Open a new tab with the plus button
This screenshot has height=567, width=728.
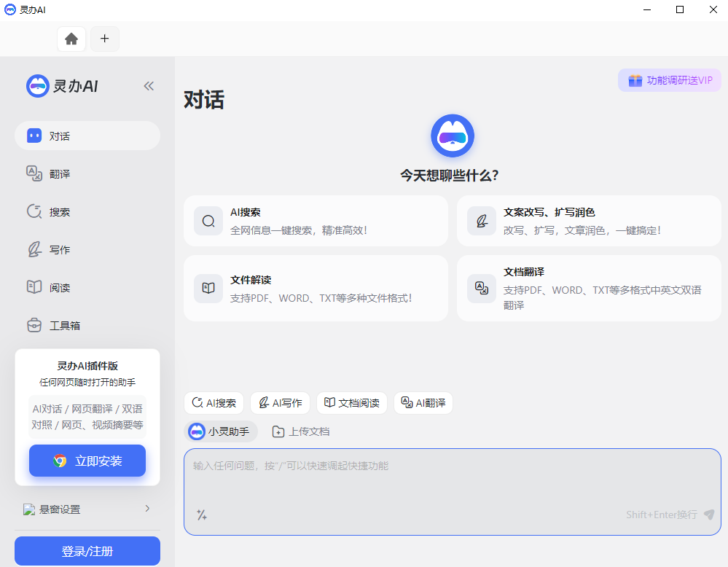click(104, 39)
